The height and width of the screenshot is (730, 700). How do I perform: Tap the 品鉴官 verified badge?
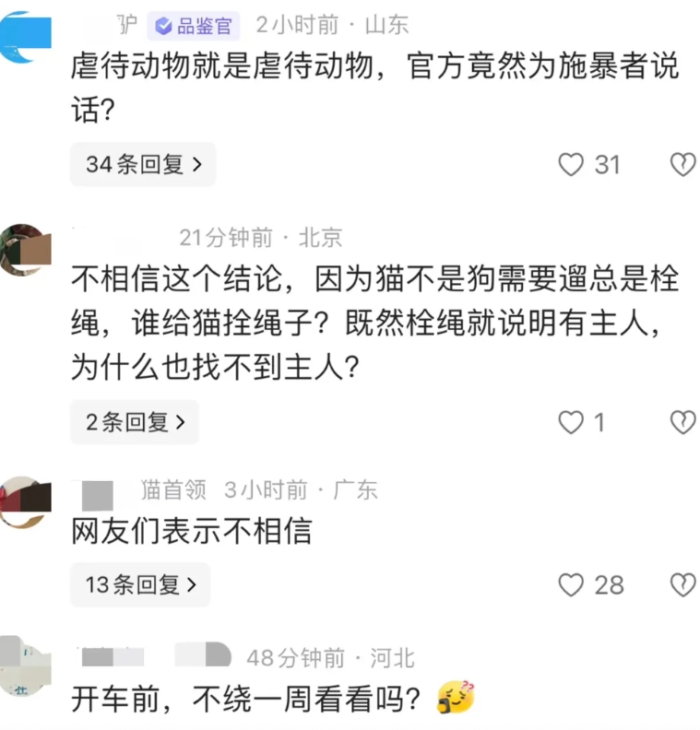194,26
